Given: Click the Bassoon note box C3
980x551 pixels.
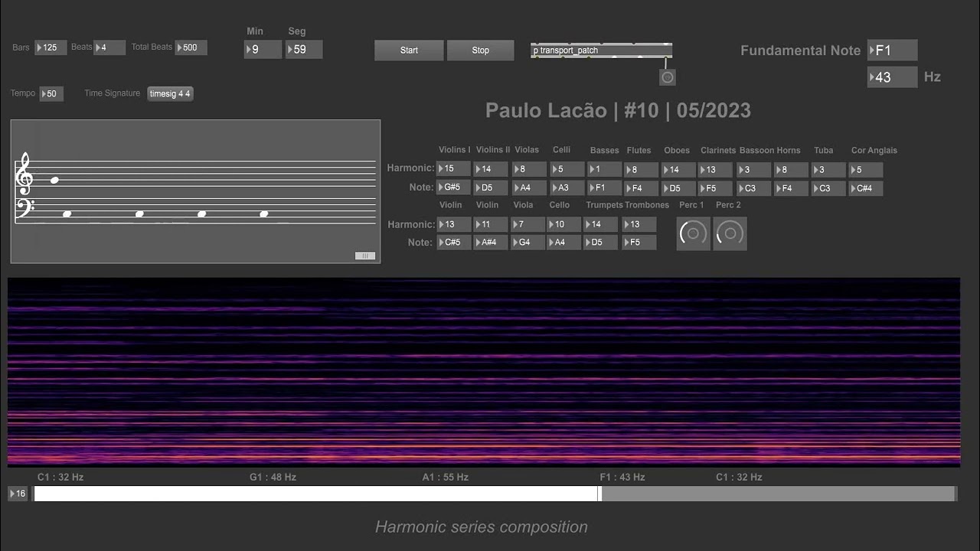Looking at the screenshot, I should coord(753,187).
